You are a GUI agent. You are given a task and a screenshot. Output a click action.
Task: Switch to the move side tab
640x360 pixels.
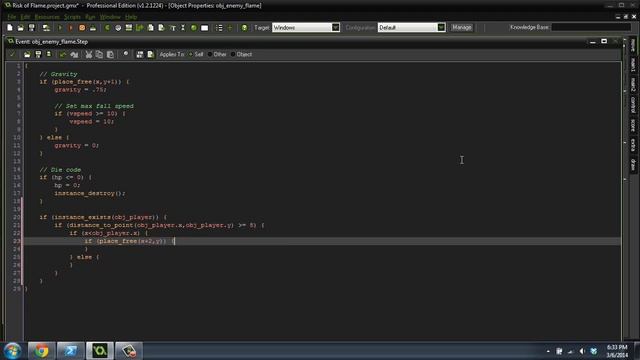[x=633, y=46]
